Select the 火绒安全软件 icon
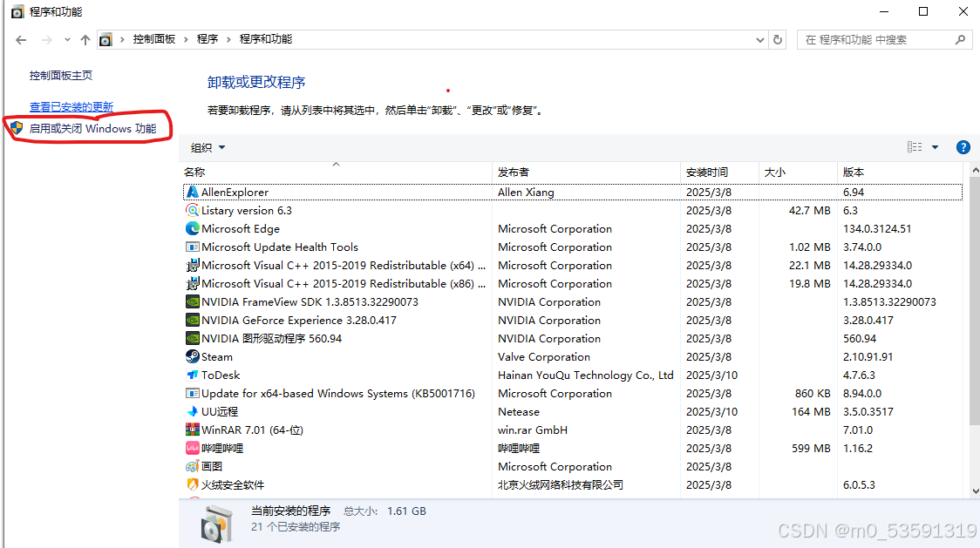Screen dimensions: 980x548 coord(193,484)
